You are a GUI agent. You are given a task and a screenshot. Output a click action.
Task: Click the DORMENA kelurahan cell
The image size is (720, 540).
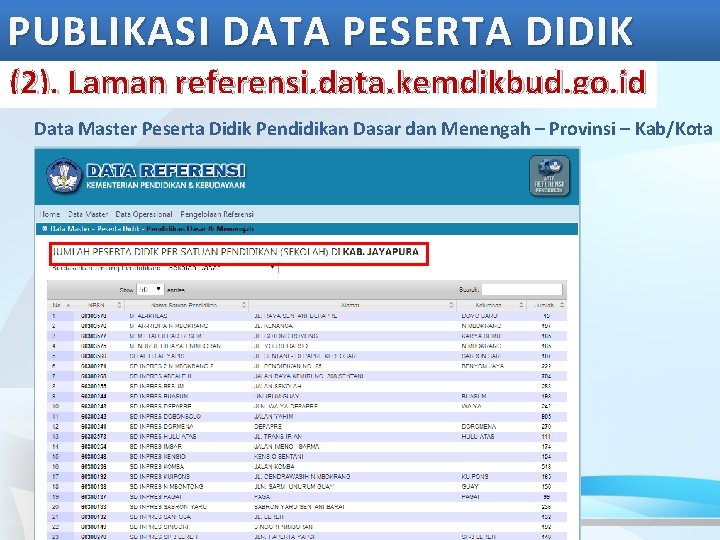point(478,427)
